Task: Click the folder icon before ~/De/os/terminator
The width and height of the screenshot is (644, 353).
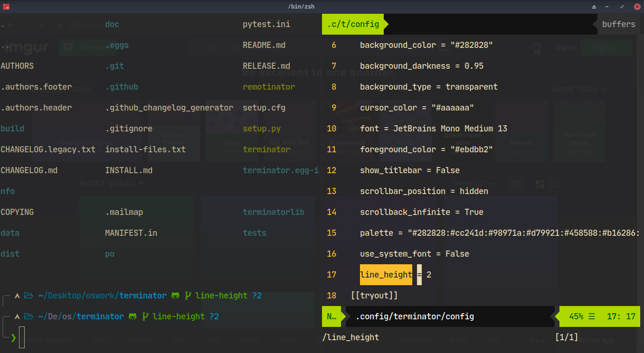Action: (x=28, y=316)
